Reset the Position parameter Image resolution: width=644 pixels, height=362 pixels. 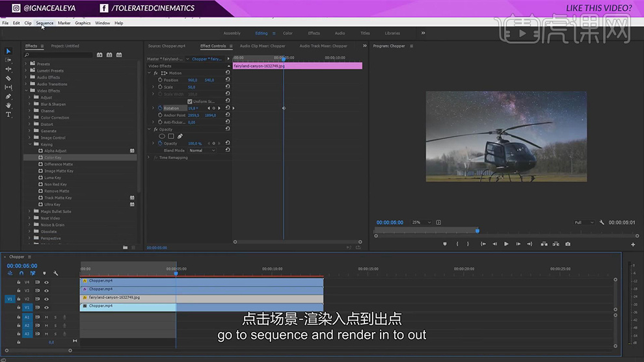[228, 80]
